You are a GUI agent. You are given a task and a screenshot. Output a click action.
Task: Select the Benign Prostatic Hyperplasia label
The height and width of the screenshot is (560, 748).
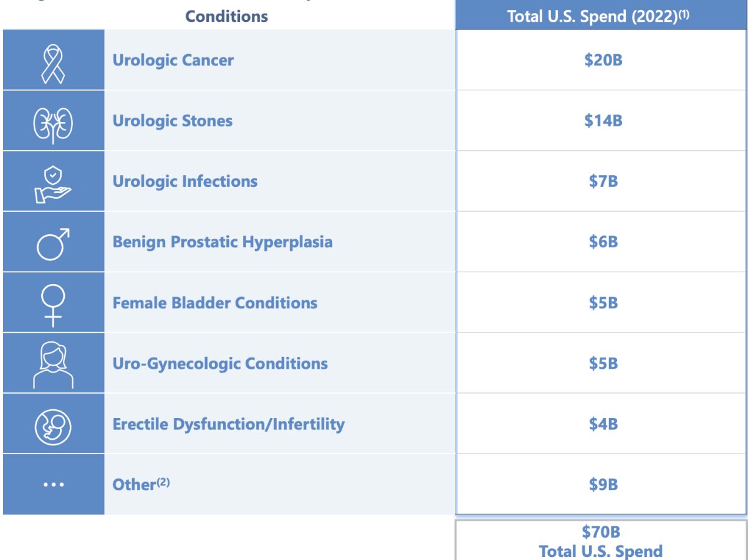coord(223,242)
